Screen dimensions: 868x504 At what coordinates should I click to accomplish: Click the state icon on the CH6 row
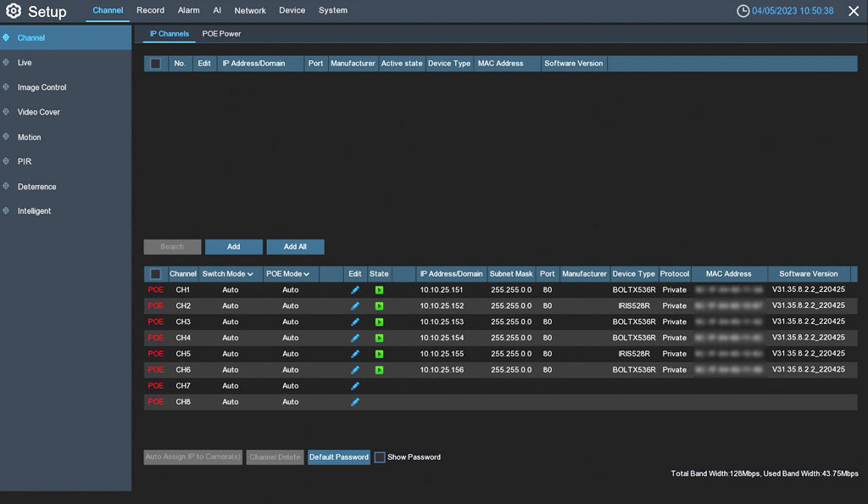[x=379, y=369]
